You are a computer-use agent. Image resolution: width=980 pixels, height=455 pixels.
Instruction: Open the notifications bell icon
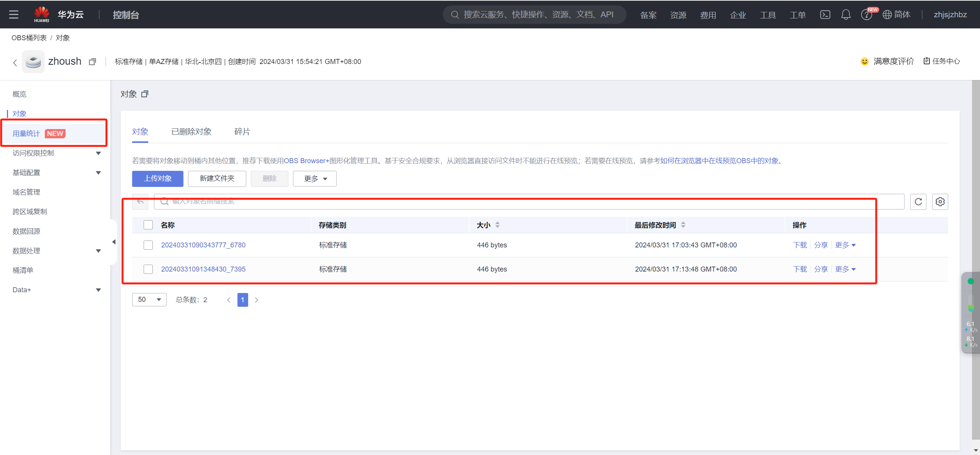(x=846, y=15)
